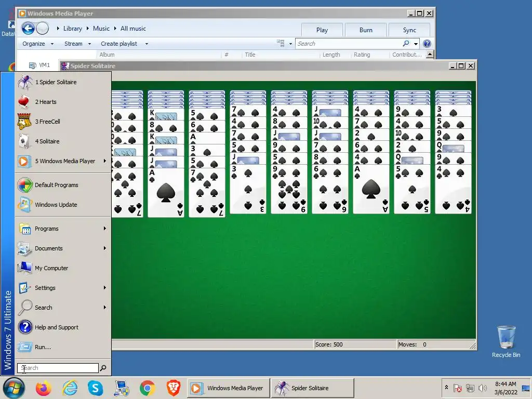The height and width of the screenshot is (399, 532).
Task: Click the volume speaker icon in system tray
Action: coord(482,388)
